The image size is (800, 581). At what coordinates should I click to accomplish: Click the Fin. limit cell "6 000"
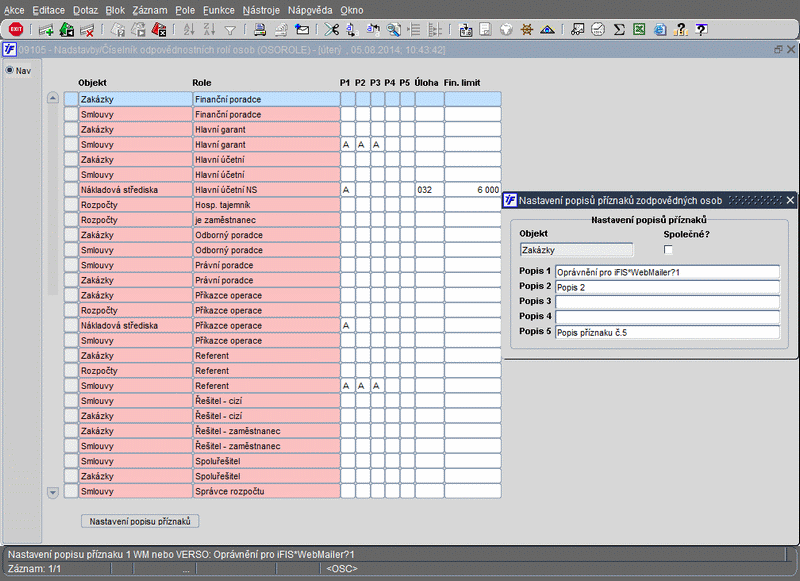(x=472, y=190)
